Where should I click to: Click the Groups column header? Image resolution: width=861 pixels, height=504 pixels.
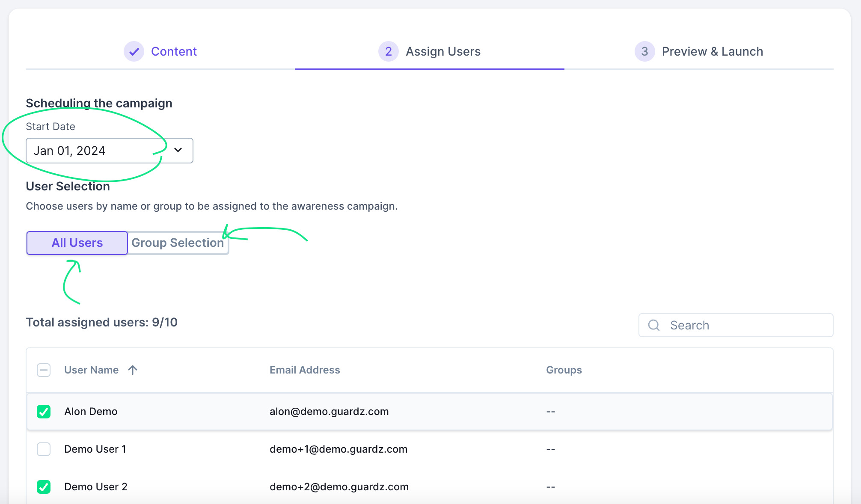[564, 370]
